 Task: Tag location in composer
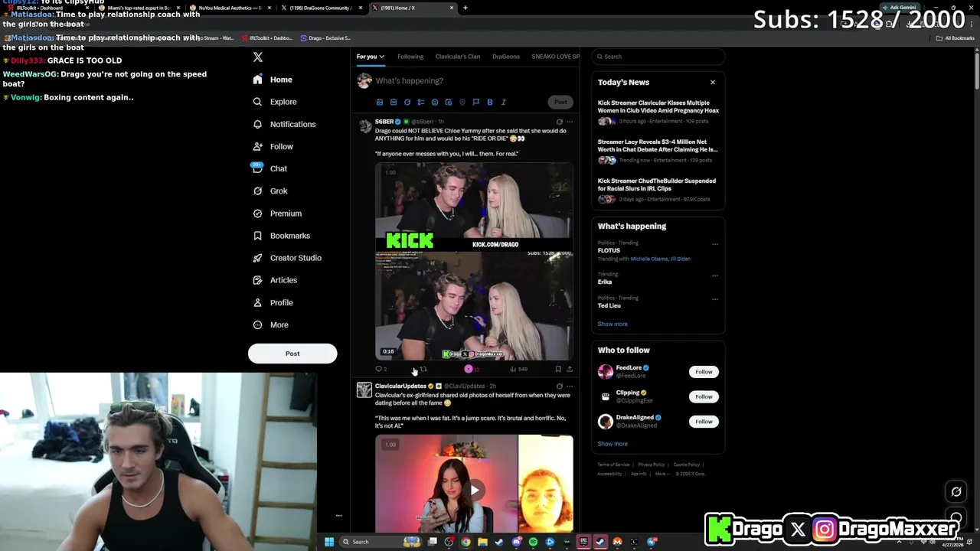(x=462, y=102)
